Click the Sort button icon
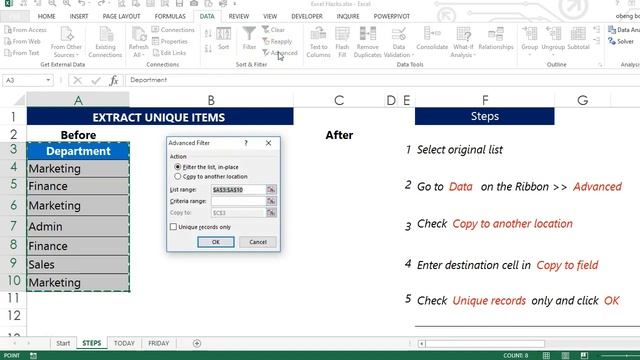 click(x=224, y=34)
